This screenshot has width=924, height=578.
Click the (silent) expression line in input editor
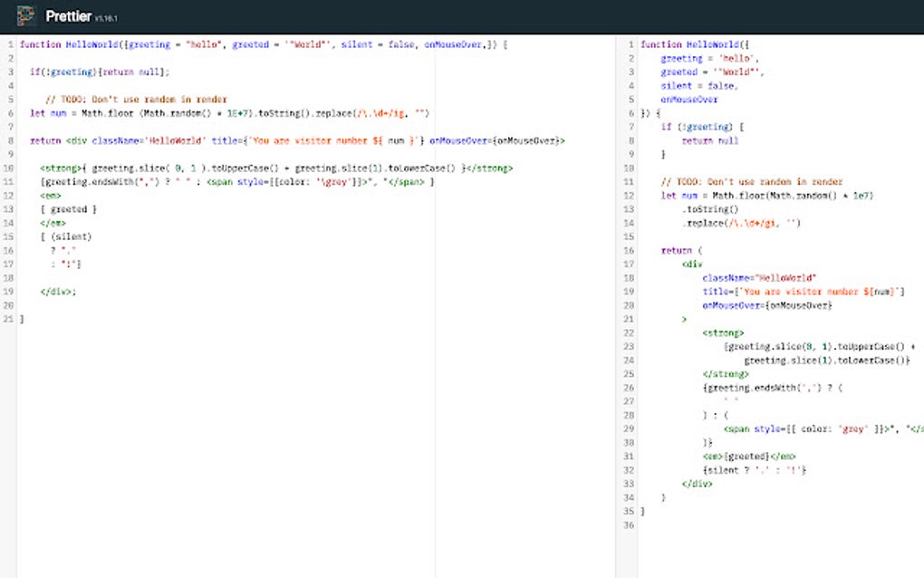pyautogui.click(x=66, y=236)
